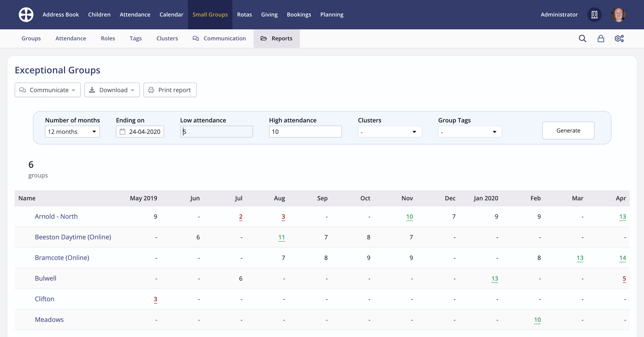644x337 pixels.
Task: Go to the Clusters tab
Action: pyautogui.click(x=167, y=39)
